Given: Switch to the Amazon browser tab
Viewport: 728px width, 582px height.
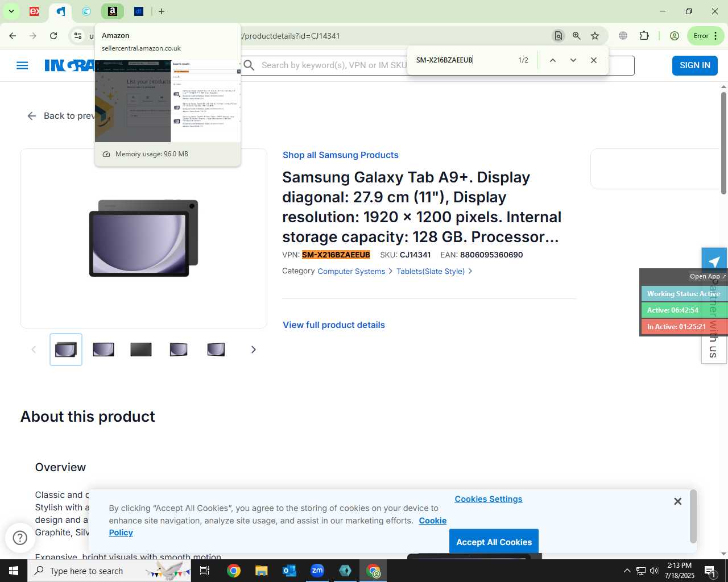Looking at the screenshot, I should (x=113, y=11).
